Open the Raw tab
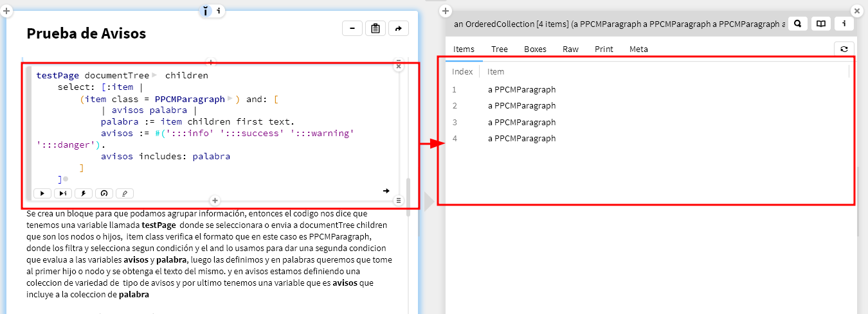The height and width of the screenshot is (314, 868). 570,49
